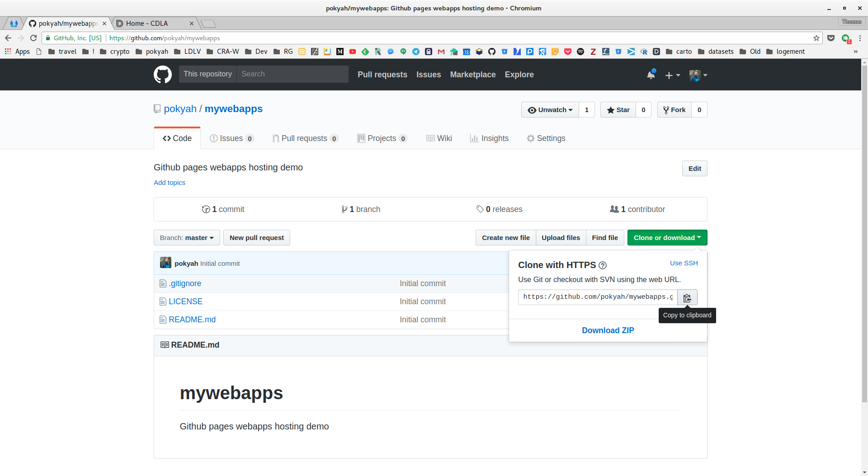The image size is (868, 476).
Task: Open the user avatar menu
Action: [x=698, y=75]
